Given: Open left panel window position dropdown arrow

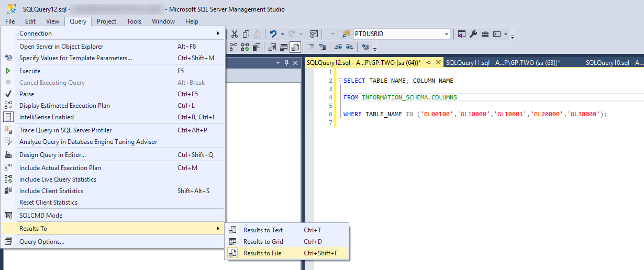Looking at the screenshot, I should pos(278,62).
